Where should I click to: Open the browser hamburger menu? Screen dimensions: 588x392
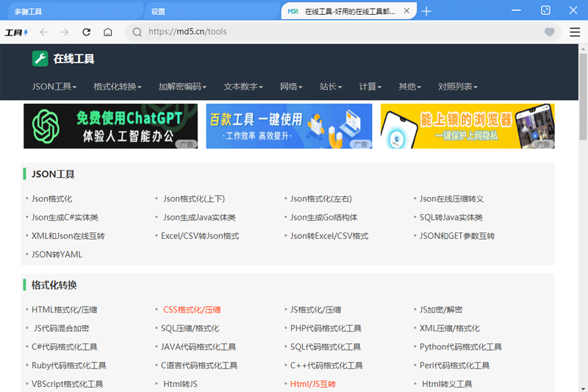575,32
